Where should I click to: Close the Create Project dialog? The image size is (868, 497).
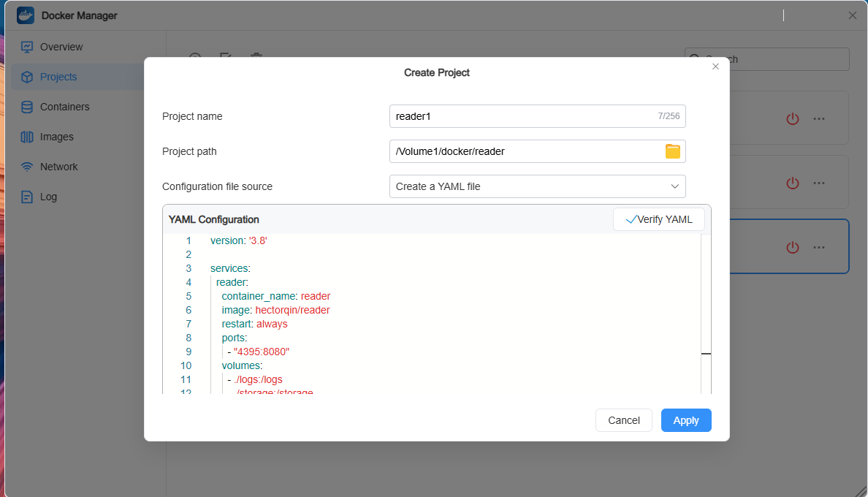715,67
